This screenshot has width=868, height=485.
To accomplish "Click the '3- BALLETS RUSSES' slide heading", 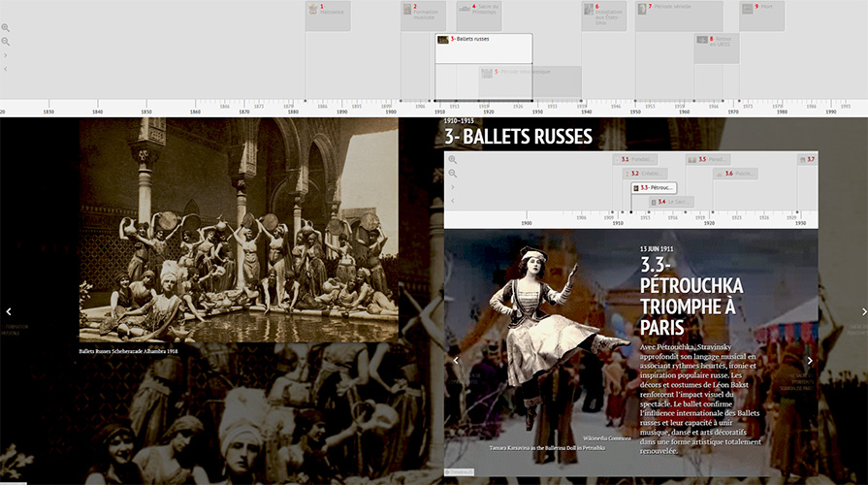I will pyautogui.click(x=518, y=137).
